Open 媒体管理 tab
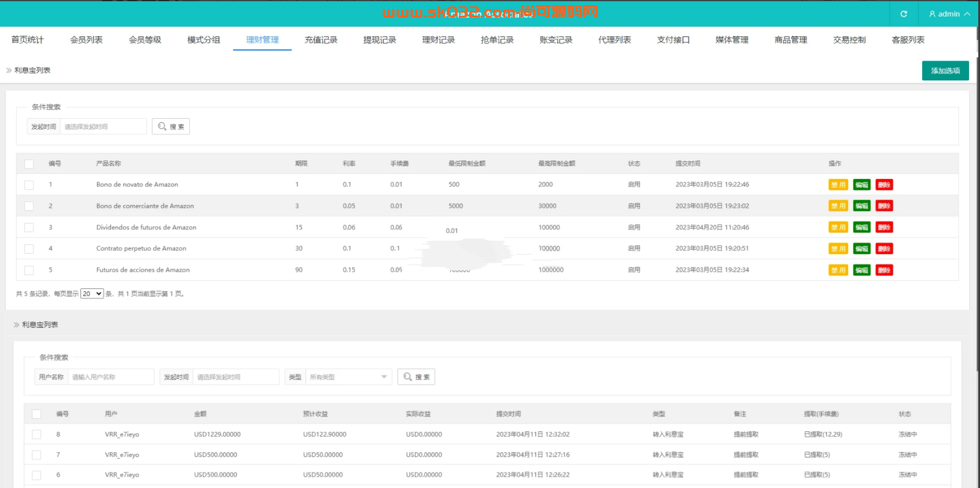 click(732, 39)
